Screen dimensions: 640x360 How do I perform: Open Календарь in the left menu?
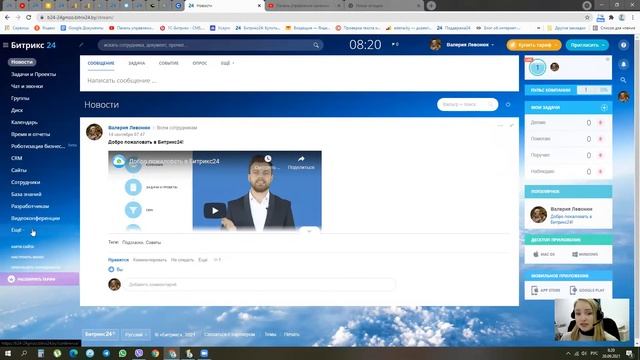coord(24,122)
